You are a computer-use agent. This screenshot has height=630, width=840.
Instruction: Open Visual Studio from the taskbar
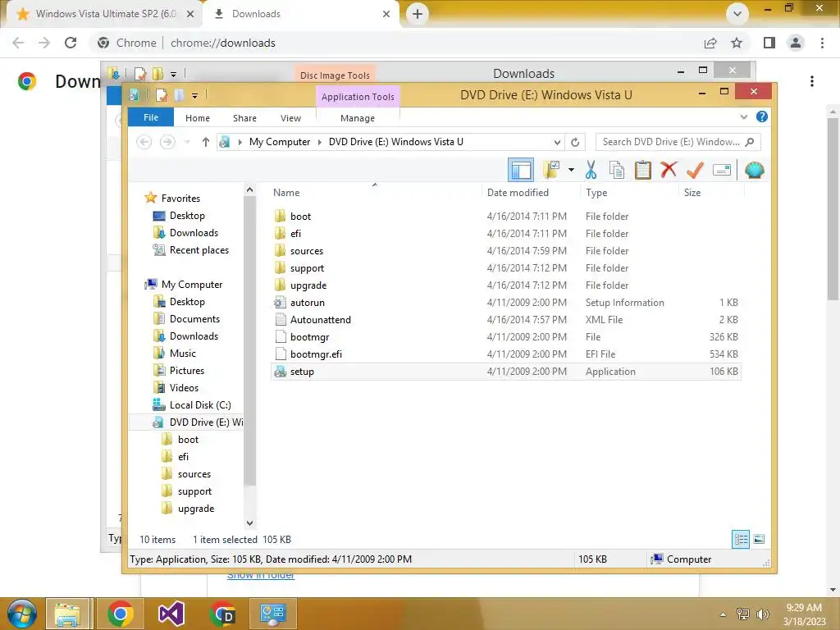[x=171, y=614]
